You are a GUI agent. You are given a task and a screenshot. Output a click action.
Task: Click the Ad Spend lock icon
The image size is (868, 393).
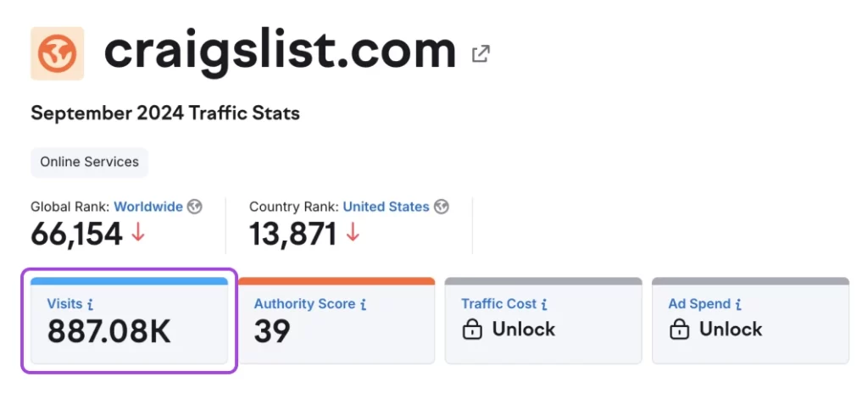tap(679, 330)
